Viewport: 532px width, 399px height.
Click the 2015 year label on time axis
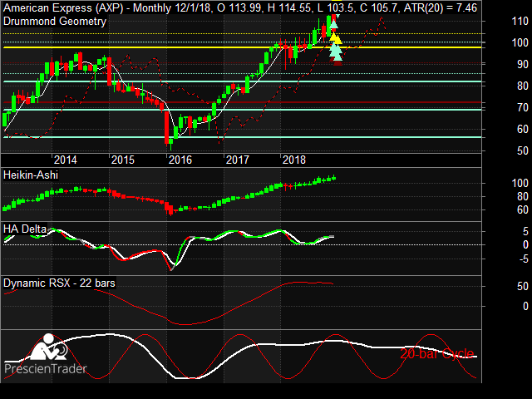coord(123,160)
